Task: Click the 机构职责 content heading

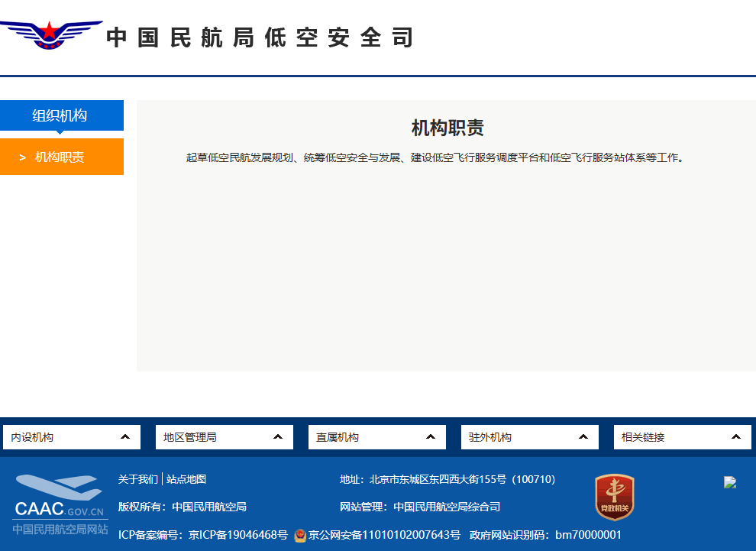Action: coord(447,128)
